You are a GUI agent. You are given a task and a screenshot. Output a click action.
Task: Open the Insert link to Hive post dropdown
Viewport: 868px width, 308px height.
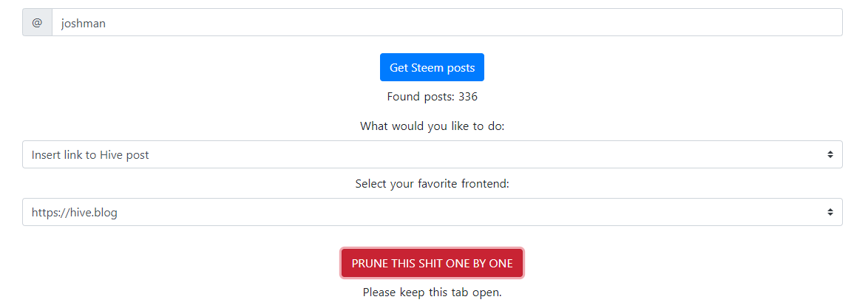pos(433,155)
